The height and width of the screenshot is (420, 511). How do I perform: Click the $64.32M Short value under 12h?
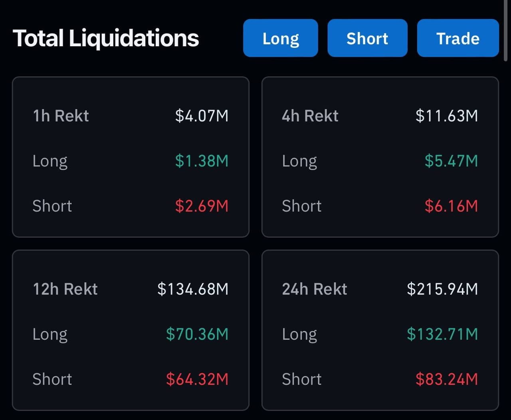(x=198, y=379)
